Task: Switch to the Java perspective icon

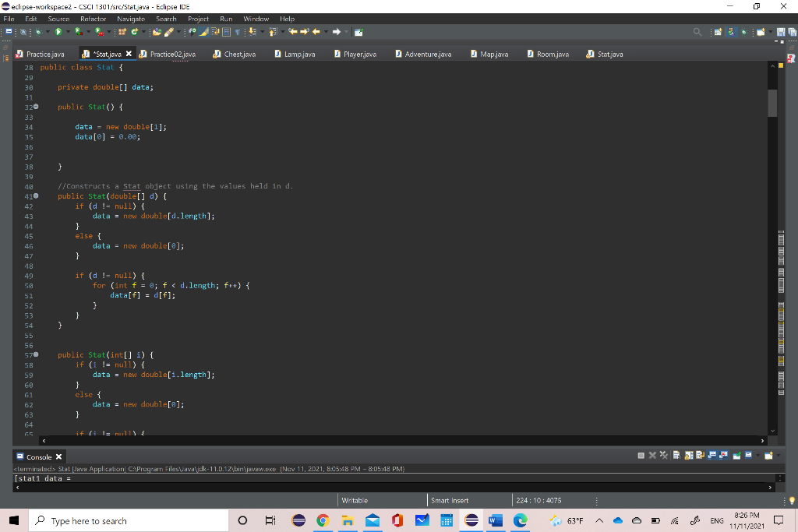Action: click(731, 32)
